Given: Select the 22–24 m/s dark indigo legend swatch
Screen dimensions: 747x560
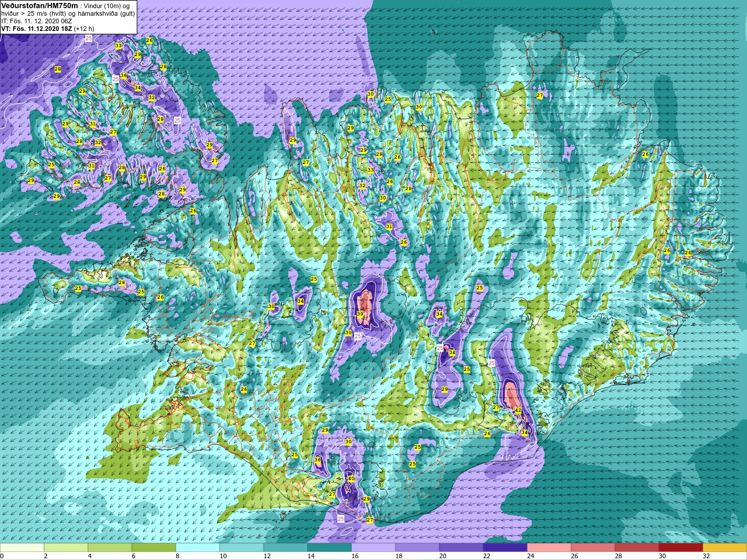Looking at the screenshot, I should (505, 548).
